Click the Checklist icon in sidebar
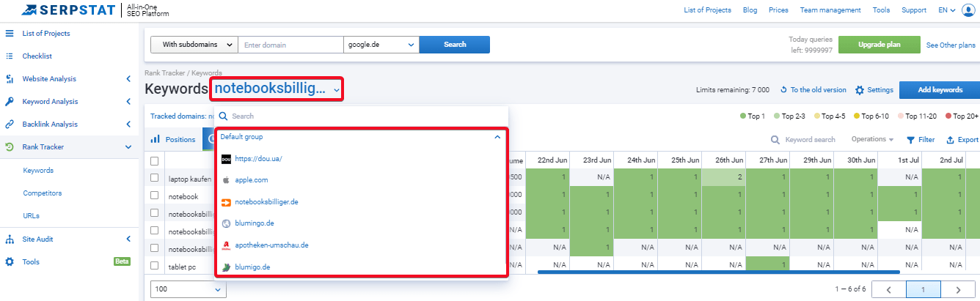This screenshot has height=301, width=980. coord(10,56)
